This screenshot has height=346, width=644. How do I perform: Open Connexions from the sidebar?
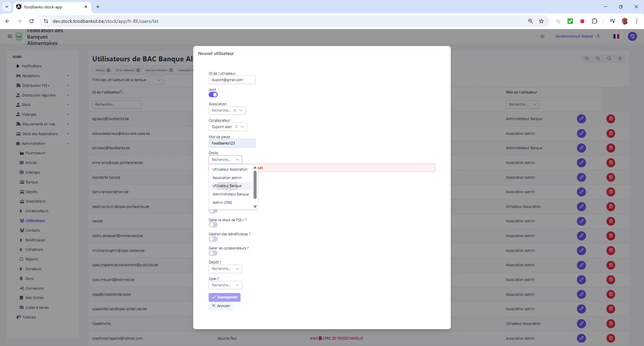coord(34,288)
